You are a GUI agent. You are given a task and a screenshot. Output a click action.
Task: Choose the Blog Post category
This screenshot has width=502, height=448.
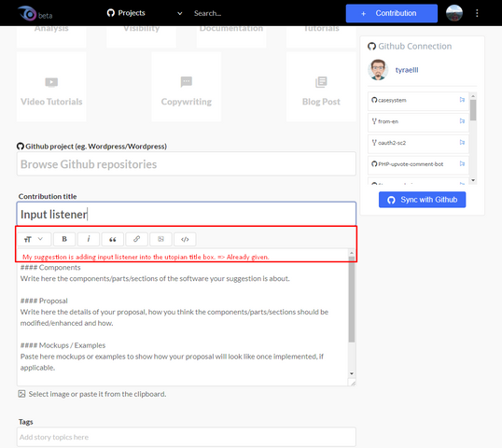(x=321, y=87)
